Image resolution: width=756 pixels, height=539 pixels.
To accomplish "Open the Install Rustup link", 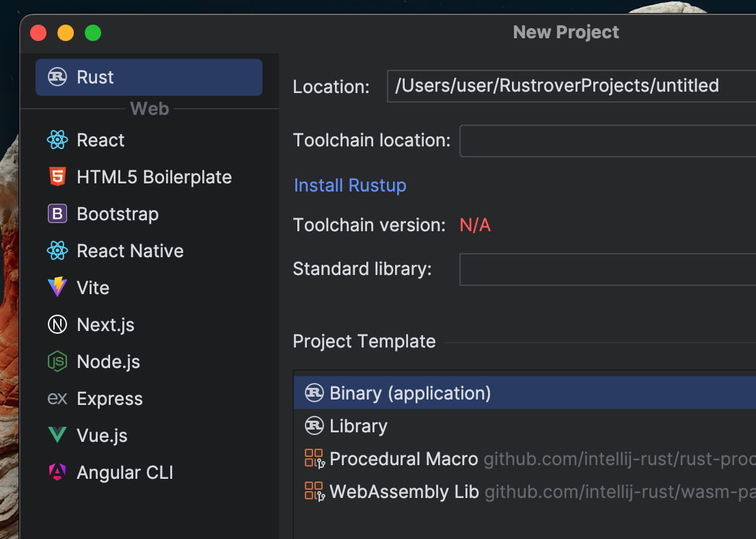I will pyautogui.click(x=350, y=185).
